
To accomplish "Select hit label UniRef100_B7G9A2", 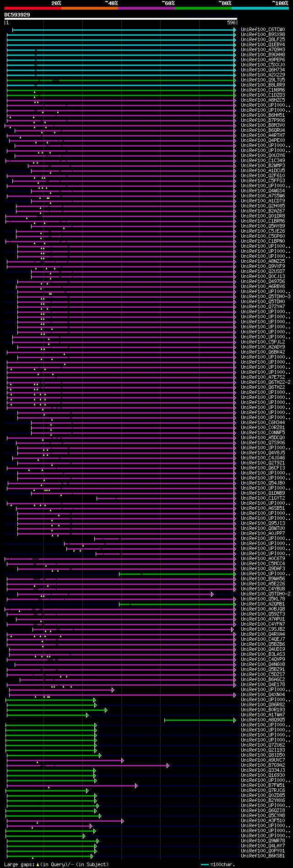I will (x=263, y=765).
